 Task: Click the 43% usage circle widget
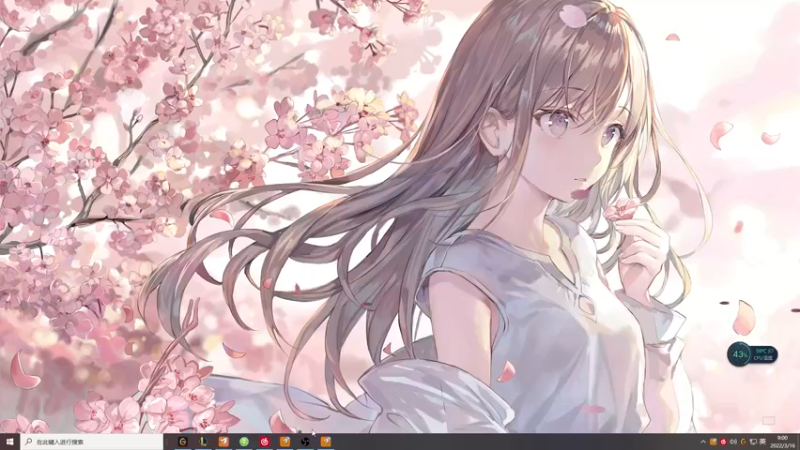point(739,354)
